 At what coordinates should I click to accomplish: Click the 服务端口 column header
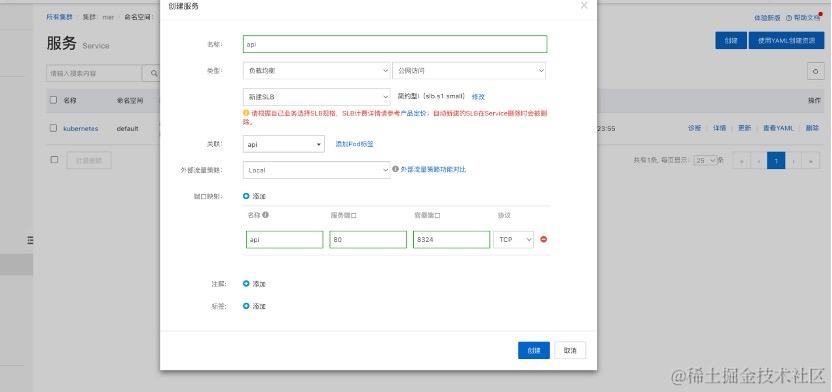point(343,215)
